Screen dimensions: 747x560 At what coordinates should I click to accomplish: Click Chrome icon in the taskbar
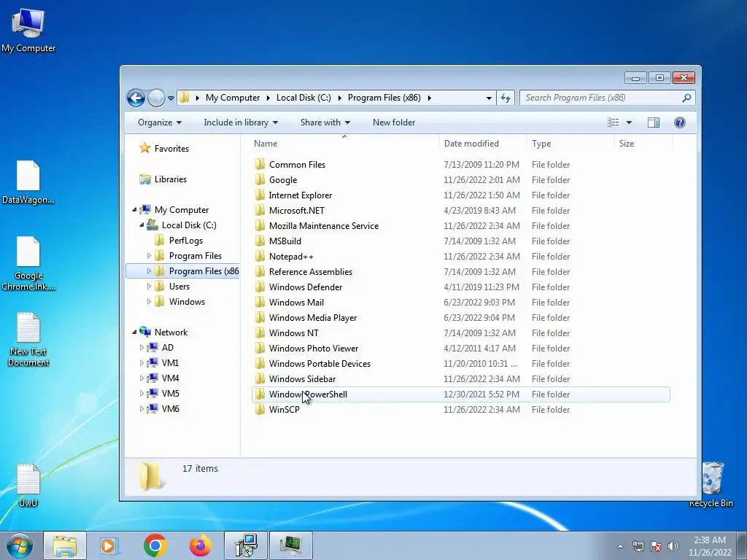tap(155, 545)
